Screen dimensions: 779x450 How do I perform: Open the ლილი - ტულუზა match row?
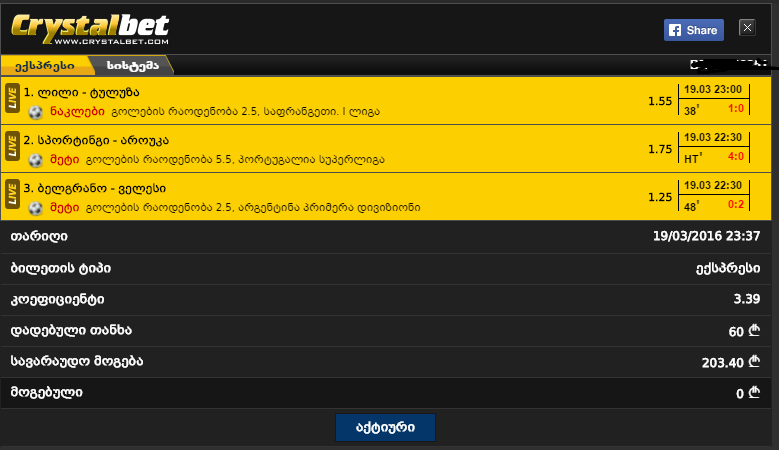[x=386, y=101]
